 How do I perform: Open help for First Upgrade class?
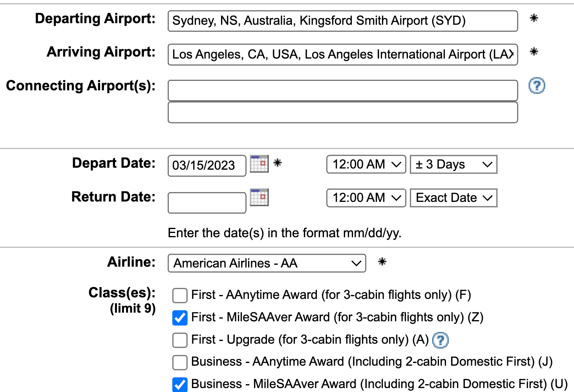pyautogui.click(x=441, y=340)
